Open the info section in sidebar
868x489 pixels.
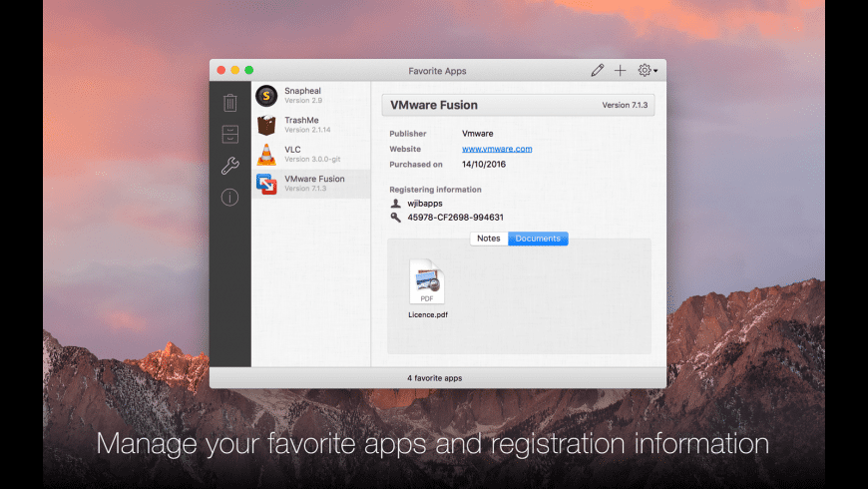point(229,198)
